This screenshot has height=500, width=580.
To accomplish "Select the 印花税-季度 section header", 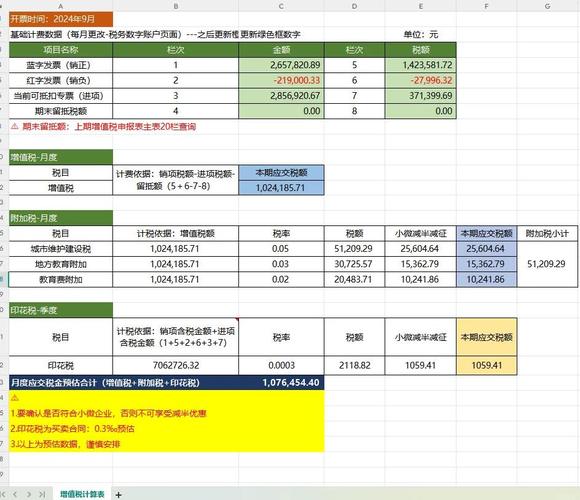I will coord(61,310).
